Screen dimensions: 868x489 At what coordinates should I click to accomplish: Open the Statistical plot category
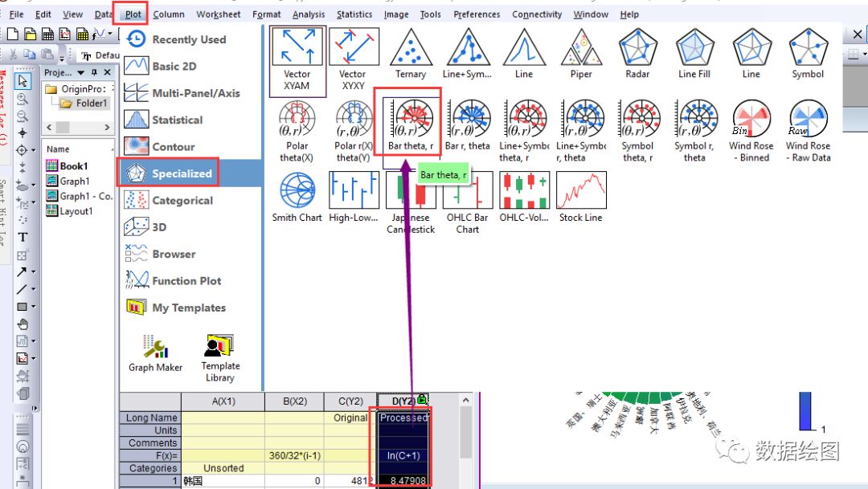pyautogui.click(x=190, y=120)
